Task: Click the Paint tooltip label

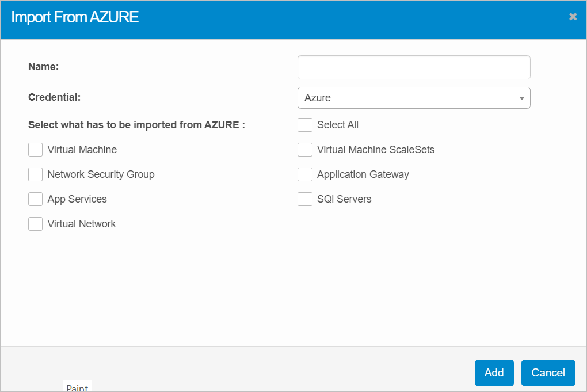Action: 77,387
